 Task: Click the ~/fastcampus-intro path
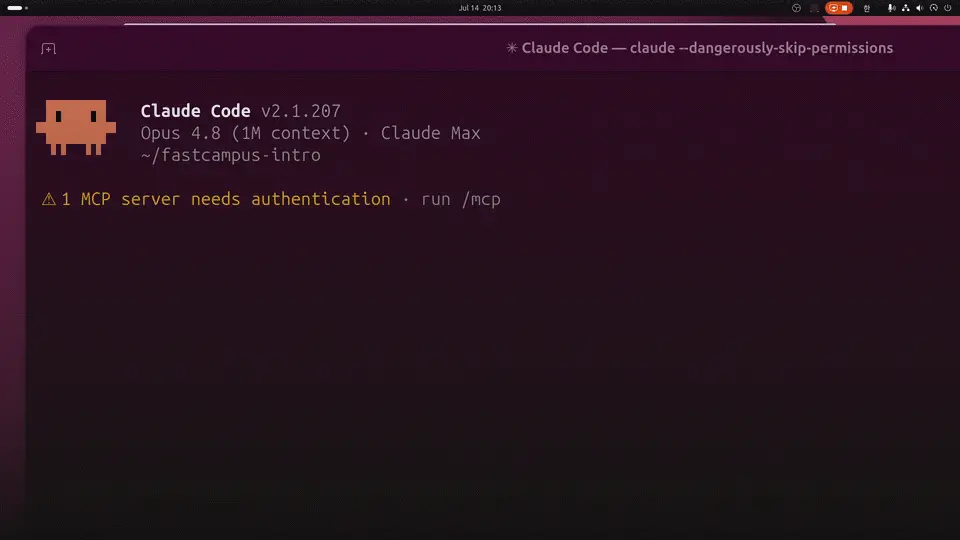coord(231,155)
